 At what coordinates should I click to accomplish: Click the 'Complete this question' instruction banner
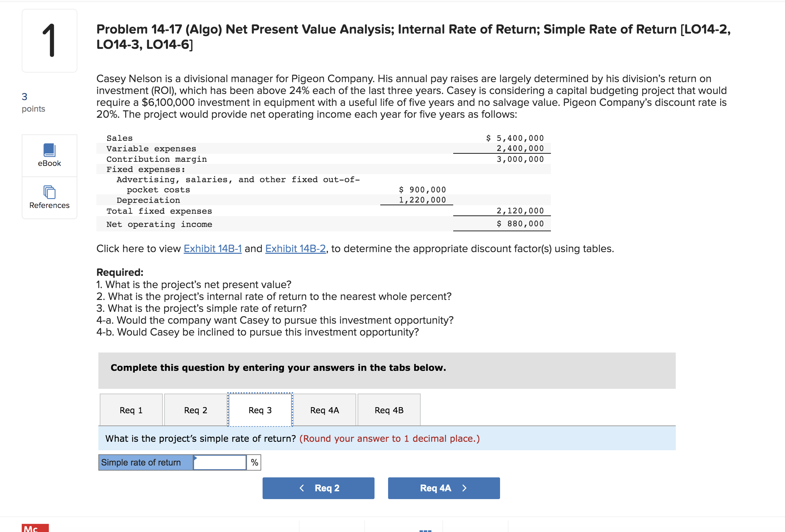387,370
